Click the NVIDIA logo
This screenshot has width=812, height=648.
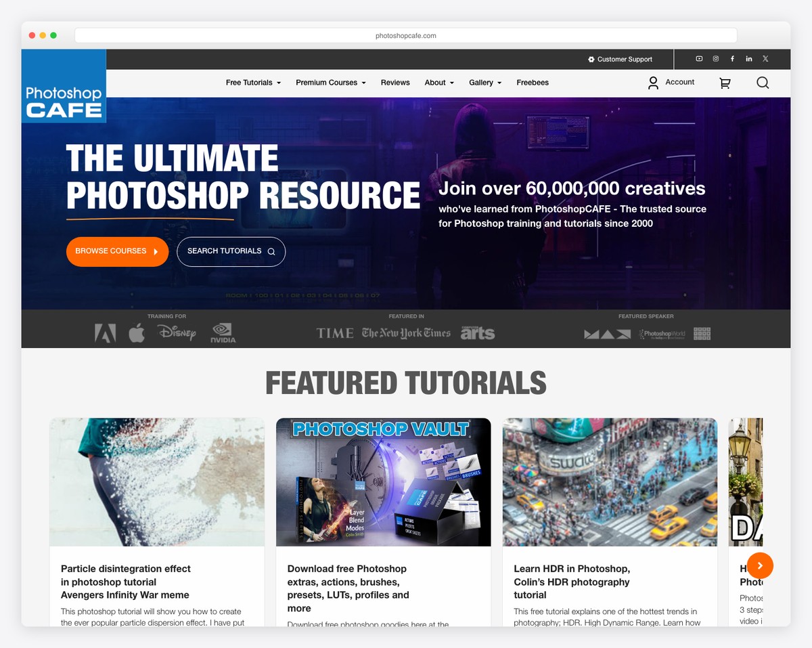[223, 332]
